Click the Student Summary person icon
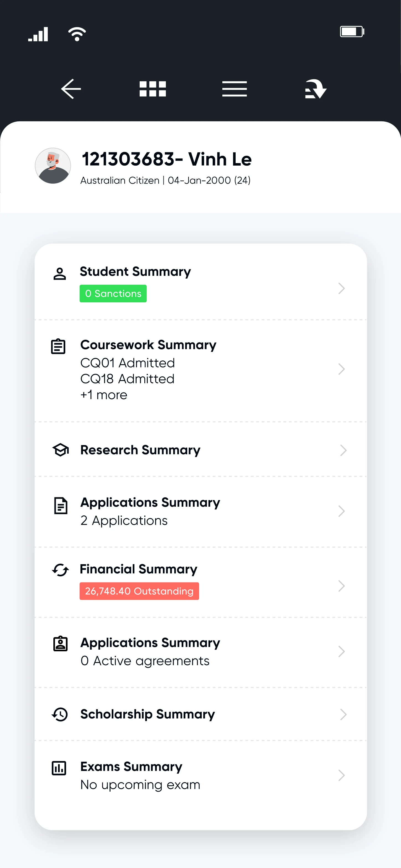This screenshot has width=401, height=868. tap(60, 274)
